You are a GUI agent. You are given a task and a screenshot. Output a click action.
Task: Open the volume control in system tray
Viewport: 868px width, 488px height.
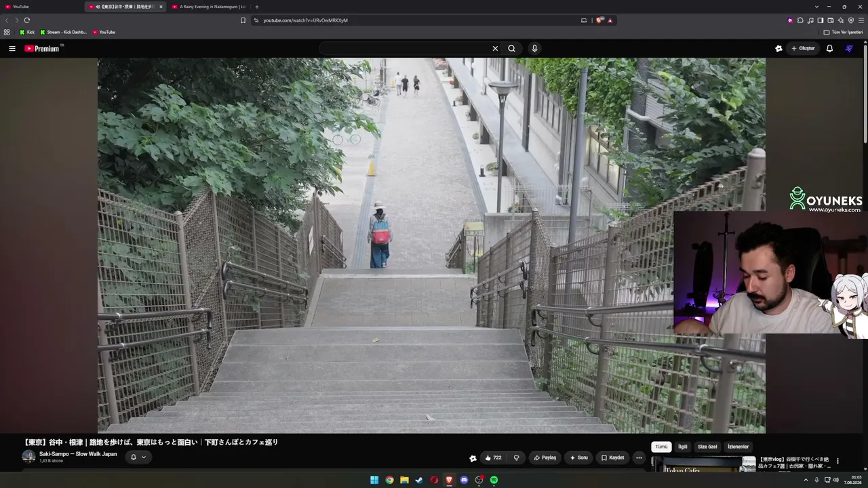pyautogui.click(x=837, y=480)
